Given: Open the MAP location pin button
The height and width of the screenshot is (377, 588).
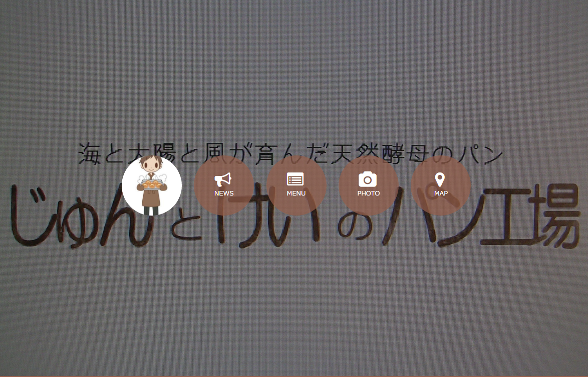Looking at the screenshot, I should pos(441,185).
